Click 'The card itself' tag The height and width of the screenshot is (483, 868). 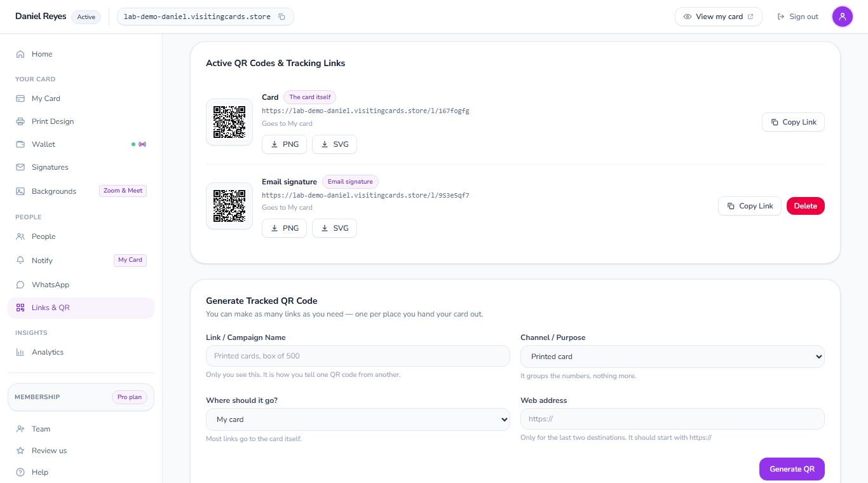coord(310,97)
